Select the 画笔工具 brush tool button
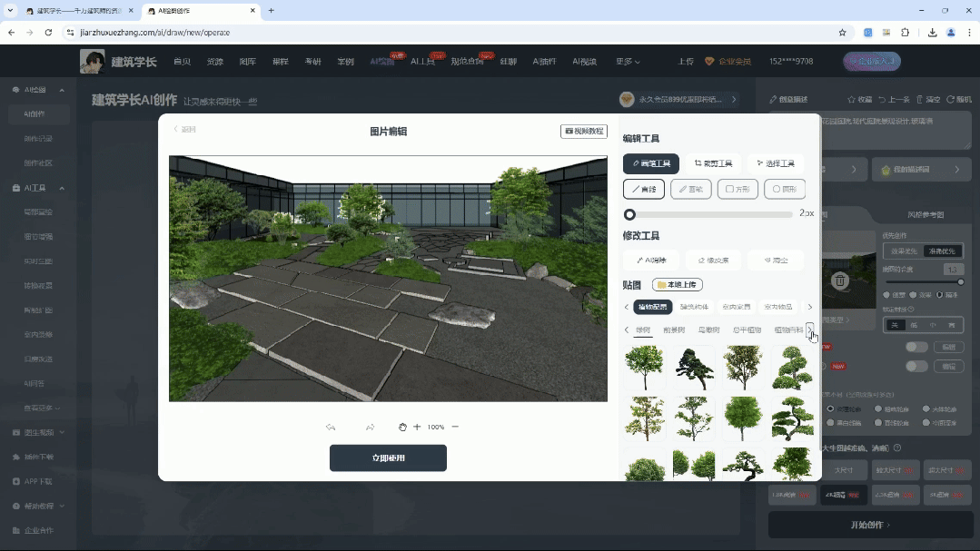The image size is (980, 551). click(x=650, y=163)
